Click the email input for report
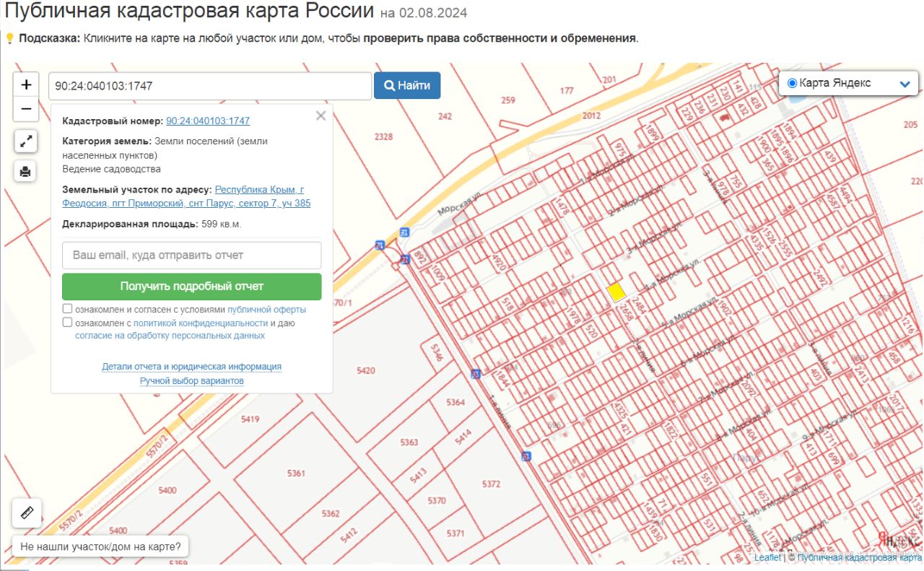924x571 pixels. coord(192,256)
